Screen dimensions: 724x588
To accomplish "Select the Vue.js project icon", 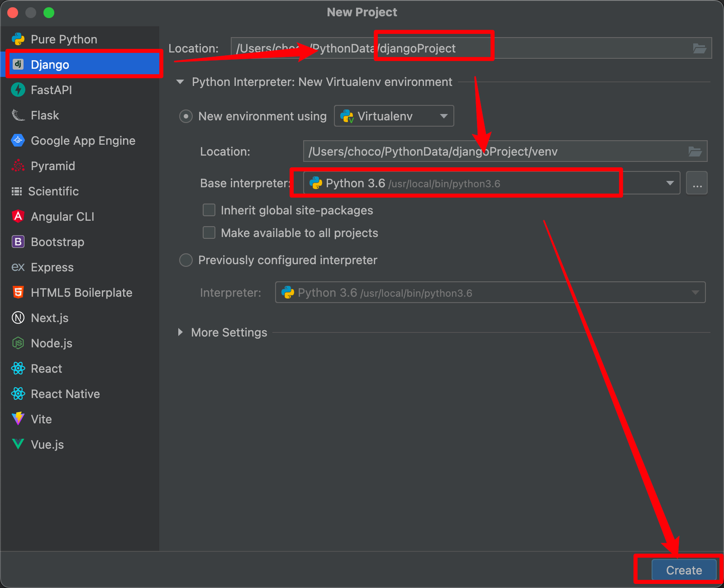I will pyautogui.click(x=18, y=444).
